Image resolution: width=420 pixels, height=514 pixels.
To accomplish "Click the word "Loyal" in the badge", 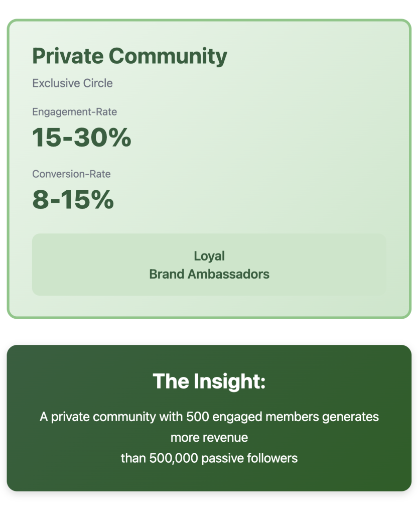I will 209,256.
